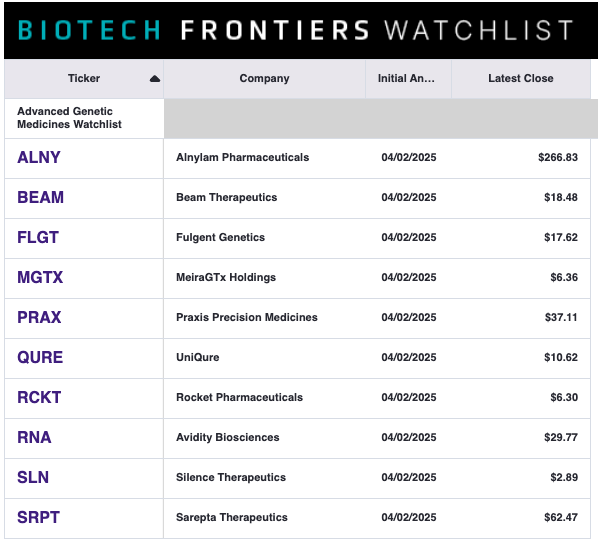Click the Biotech Frontiers Watchlist title banner
Viewport: 598px width, 544px height.
[x=295, y=30]
